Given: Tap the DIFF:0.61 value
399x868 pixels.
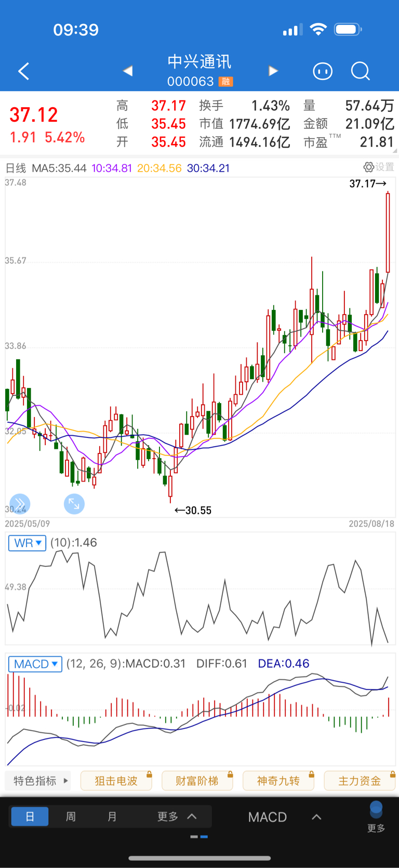Looking at the screenshot, I should click(x=221, y=664).
